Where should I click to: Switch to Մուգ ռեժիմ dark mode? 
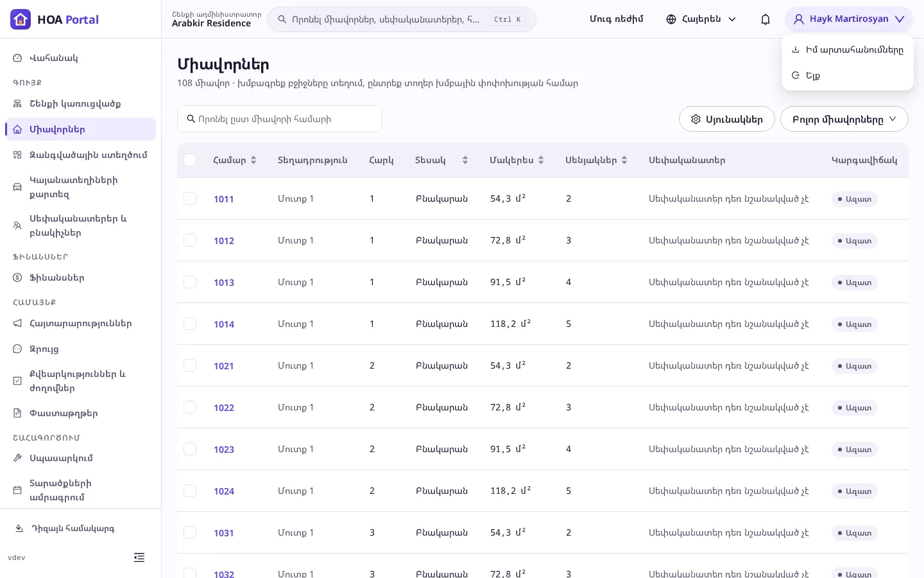click(x=616, y=19)
